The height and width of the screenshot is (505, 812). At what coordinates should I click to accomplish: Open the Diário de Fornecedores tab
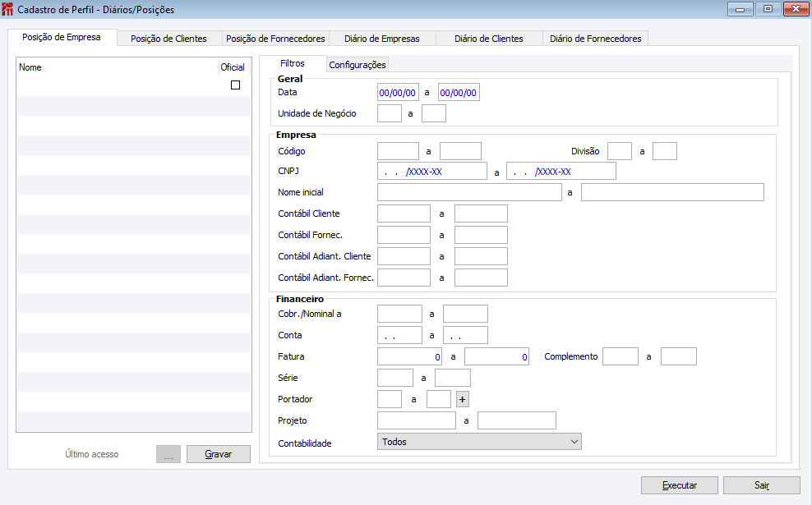coord(595,39)
